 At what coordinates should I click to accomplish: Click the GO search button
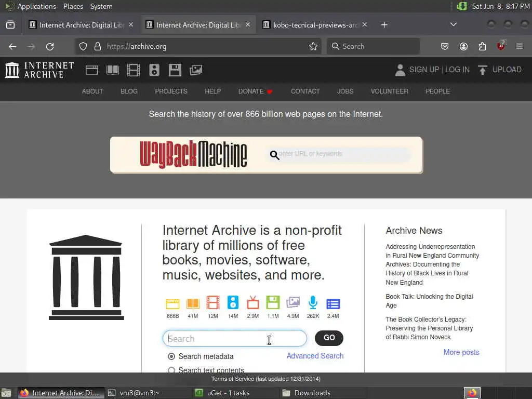329,338
